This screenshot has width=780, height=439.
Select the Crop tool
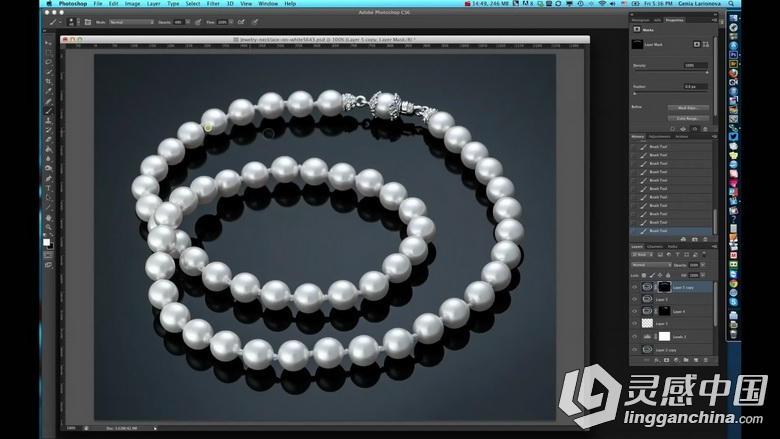pyautogui.click(x=48, y=82)
